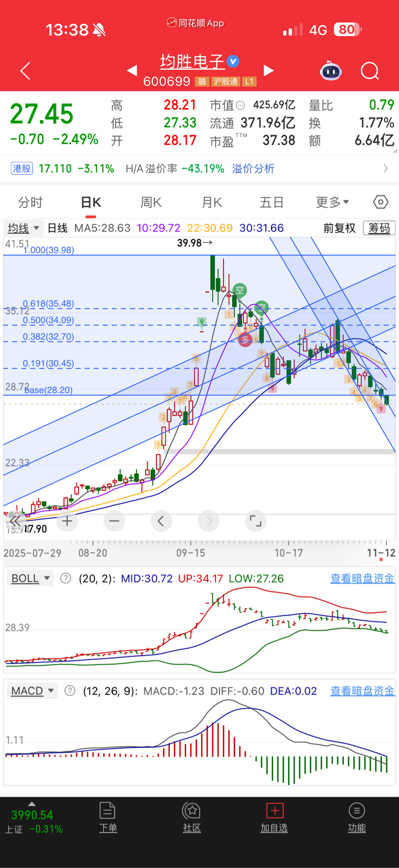Switch to 分时 tab

30,202
